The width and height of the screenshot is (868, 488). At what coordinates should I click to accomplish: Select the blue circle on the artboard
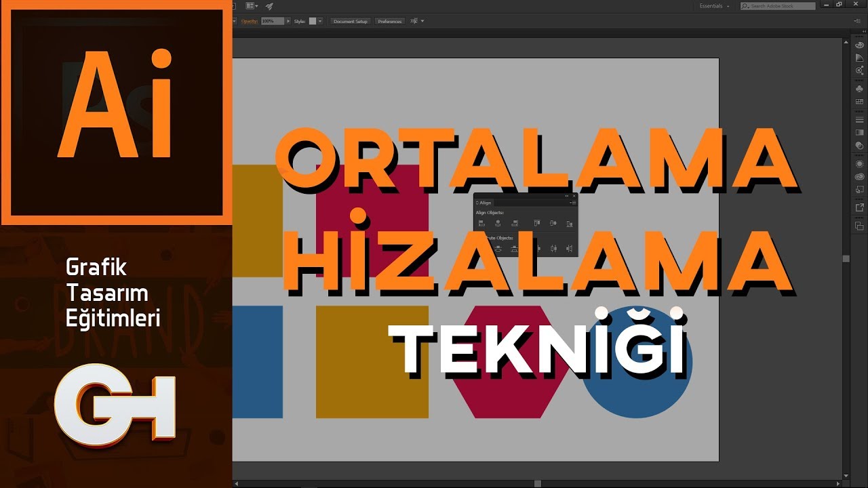pyautogui.click(x=637, y=362)
